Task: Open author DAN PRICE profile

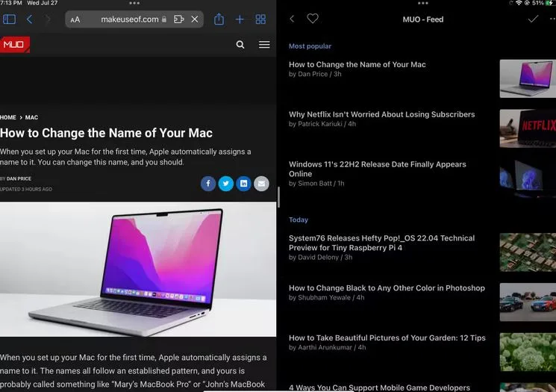Action: tap(19, 178)
